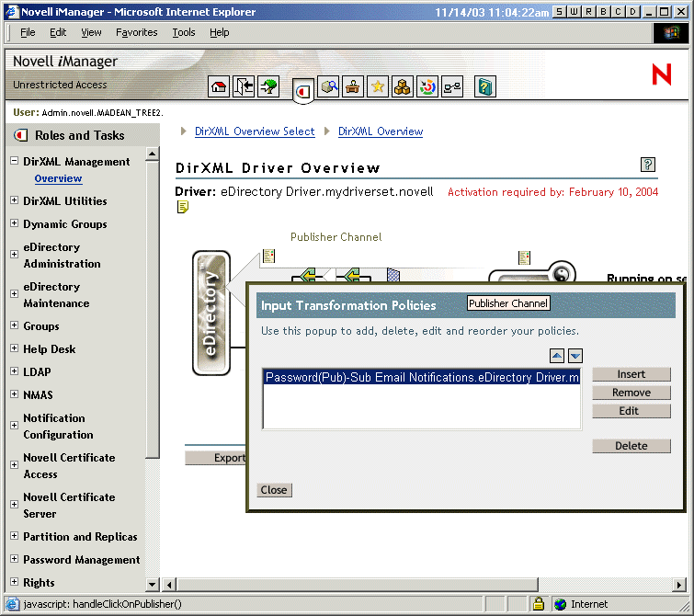Click the right green arrow policy icon
The image size is (694, 616).
click(x=352, y=275)
